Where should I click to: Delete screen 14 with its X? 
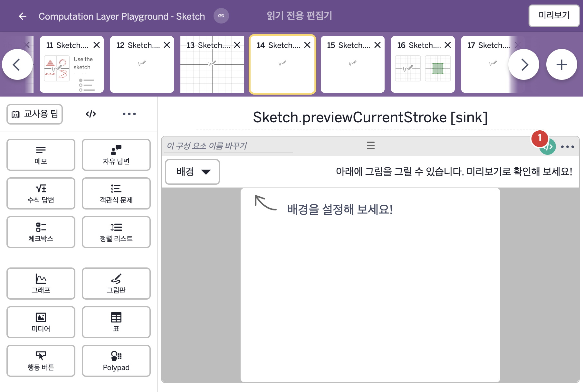pyautogui.click(x=307, y=45)
